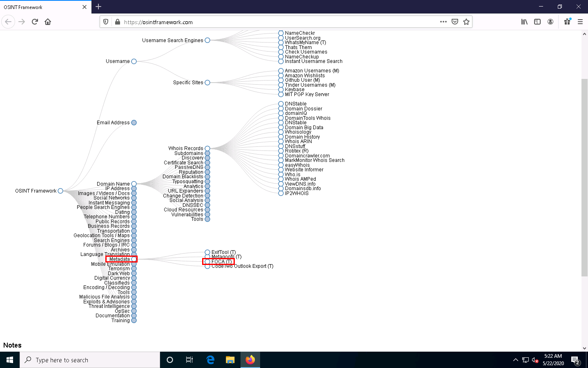
Task: Expand the Training node
Action: coord(134,321)
